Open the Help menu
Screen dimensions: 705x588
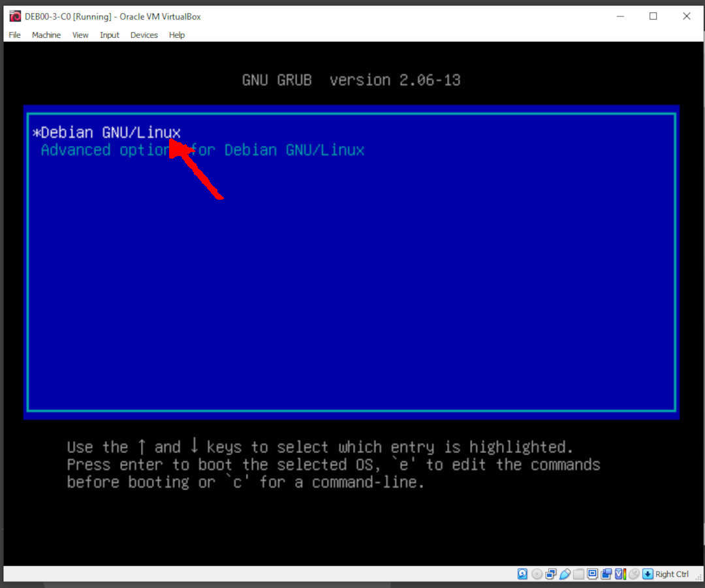pyautogui.click(x=177, y=35)
